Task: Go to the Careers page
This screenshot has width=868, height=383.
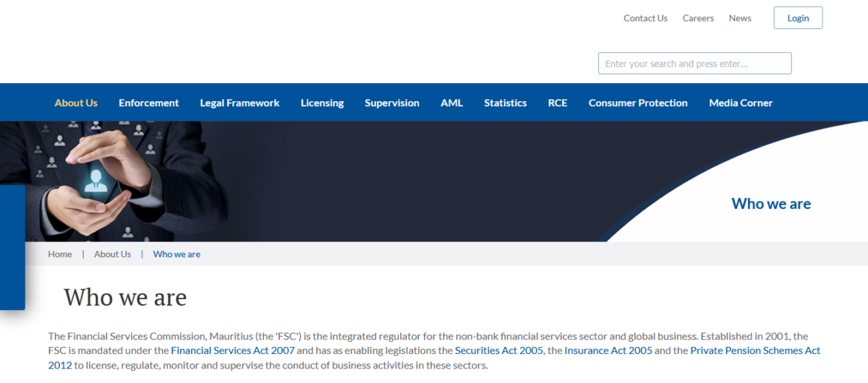Action: pos(698,18)
